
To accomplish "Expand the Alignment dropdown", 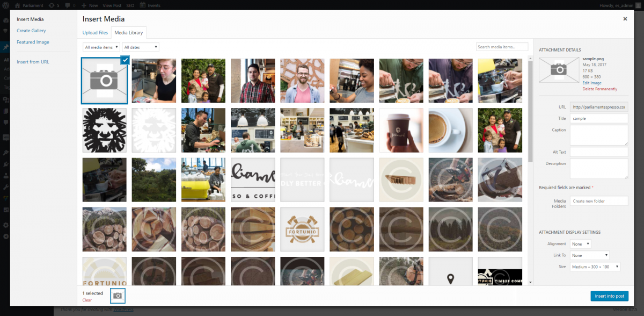I will click(581, 244).
